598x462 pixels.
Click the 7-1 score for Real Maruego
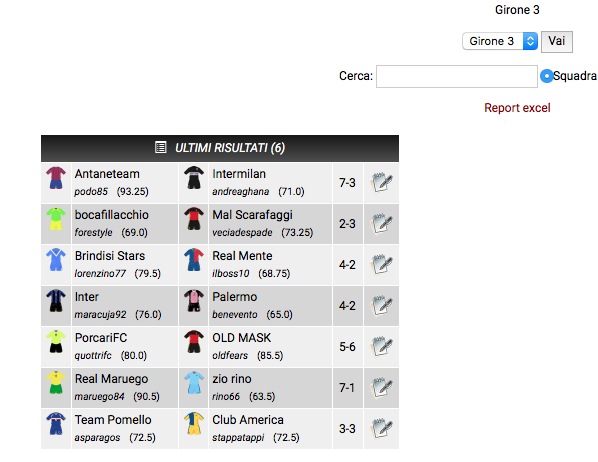[347, 388]
